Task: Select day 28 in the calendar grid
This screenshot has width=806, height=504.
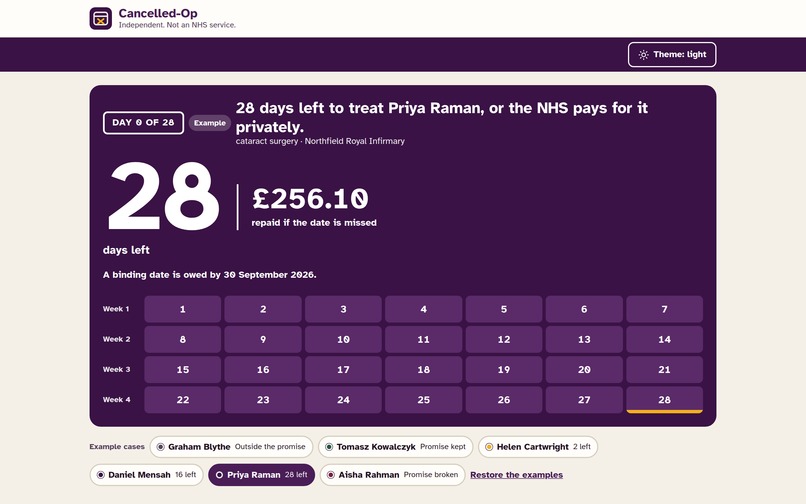Action: [664, 400]
